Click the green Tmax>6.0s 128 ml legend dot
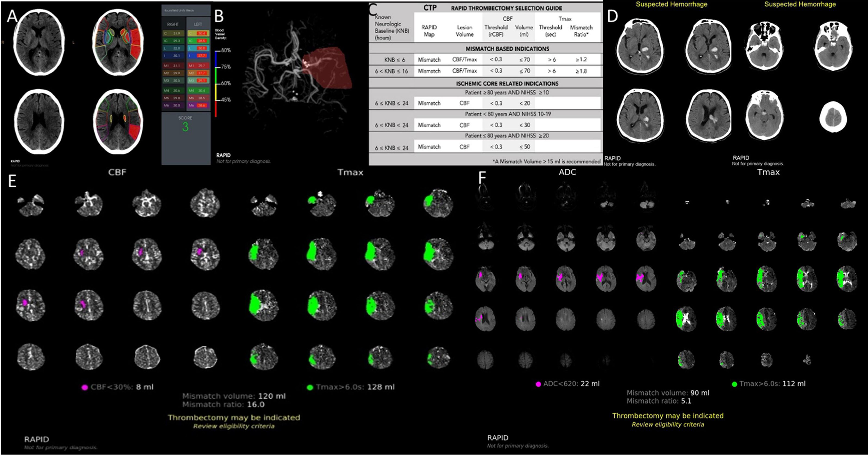Viewport: 868px width, 455px height. [310, 387]
